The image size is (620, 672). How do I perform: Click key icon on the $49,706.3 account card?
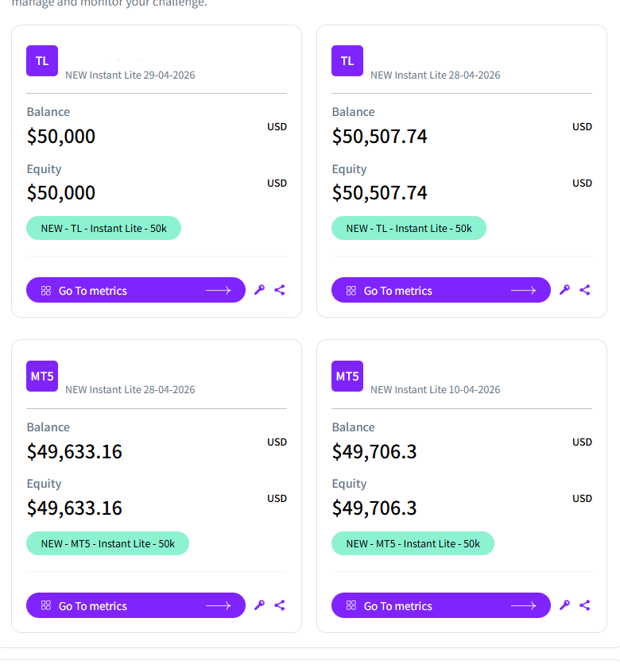click(x=564, y=605)
